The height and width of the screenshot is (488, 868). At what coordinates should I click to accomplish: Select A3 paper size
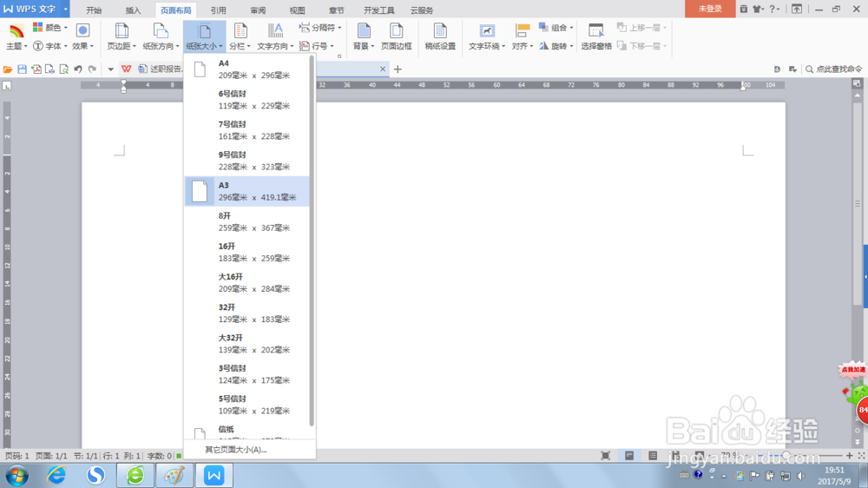pos(247,191)
